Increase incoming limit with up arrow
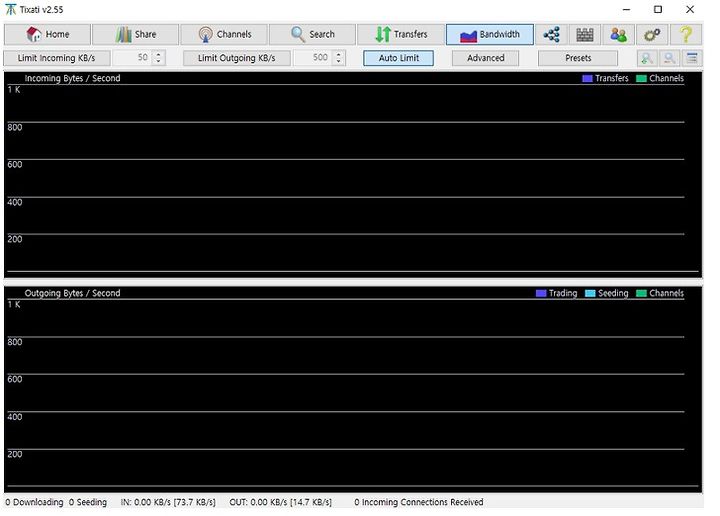Image resolution: width=720 pixels, height=516 pixels. 158,54
